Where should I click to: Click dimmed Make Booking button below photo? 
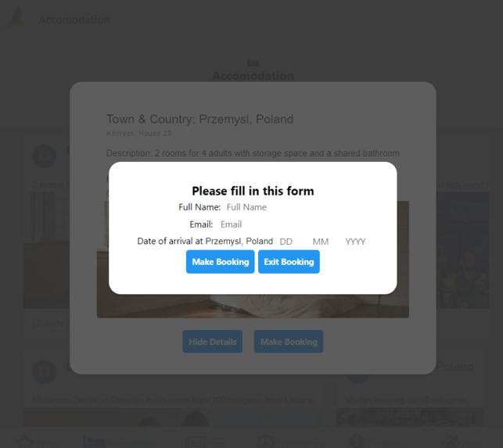coord(289,342)
